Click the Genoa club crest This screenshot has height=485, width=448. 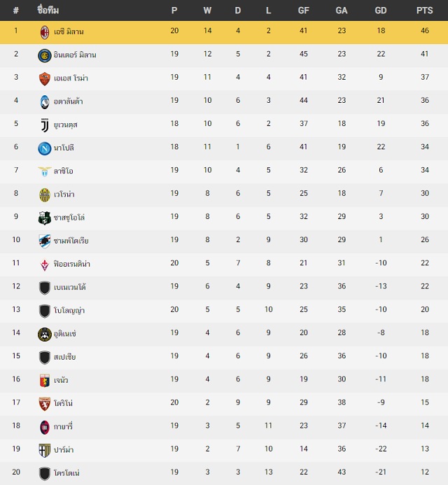coord(45,381)
